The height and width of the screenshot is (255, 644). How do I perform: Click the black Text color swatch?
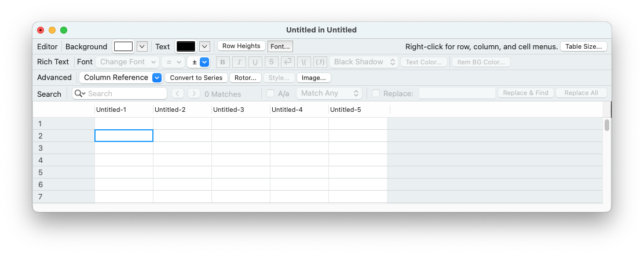click(186, 46)
